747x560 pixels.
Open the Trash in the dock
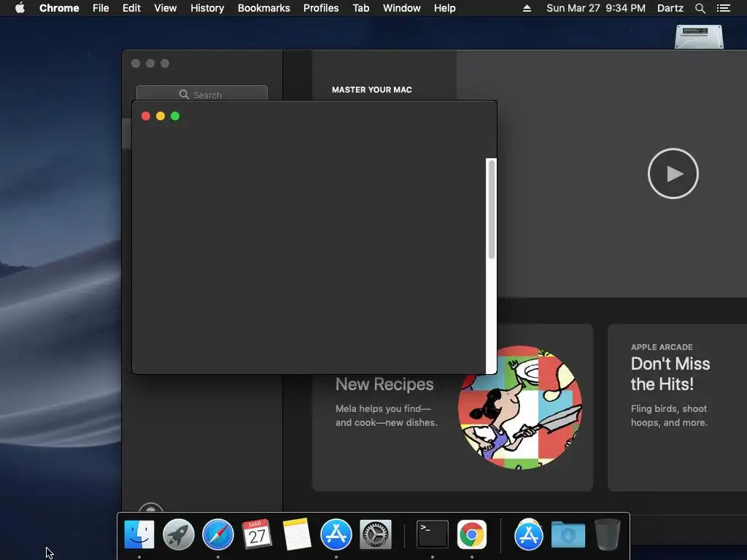click(608, 534)
